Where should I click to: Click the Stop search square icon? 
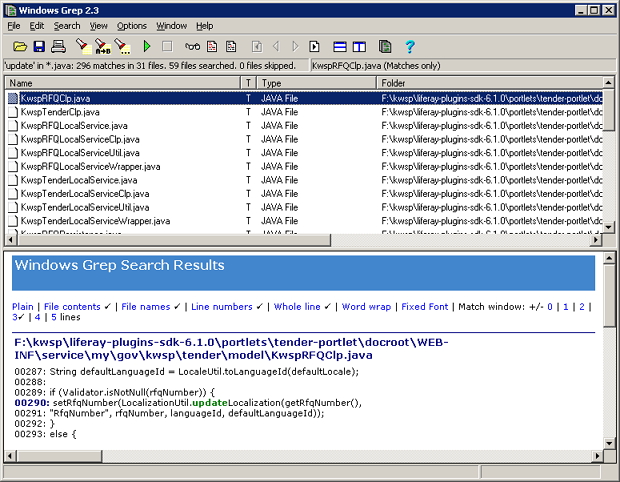(167, 47)
